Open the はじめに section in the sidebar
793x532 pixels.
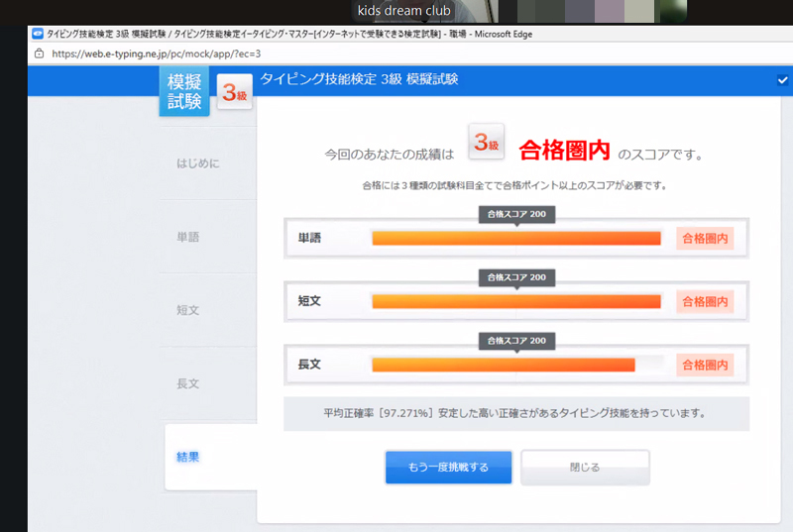(198, 162)
